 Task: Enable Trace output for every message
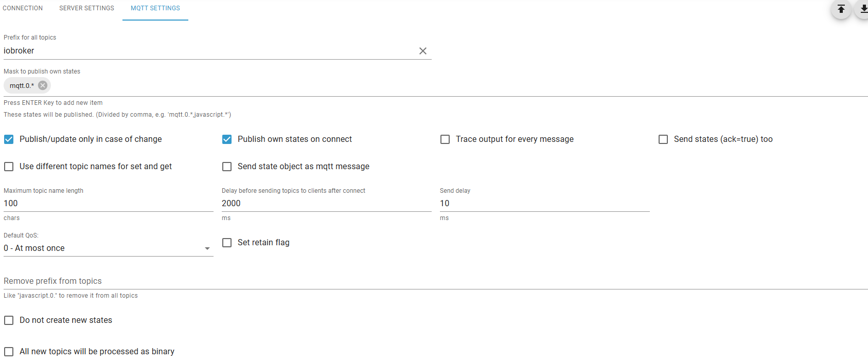coord(445,139)
